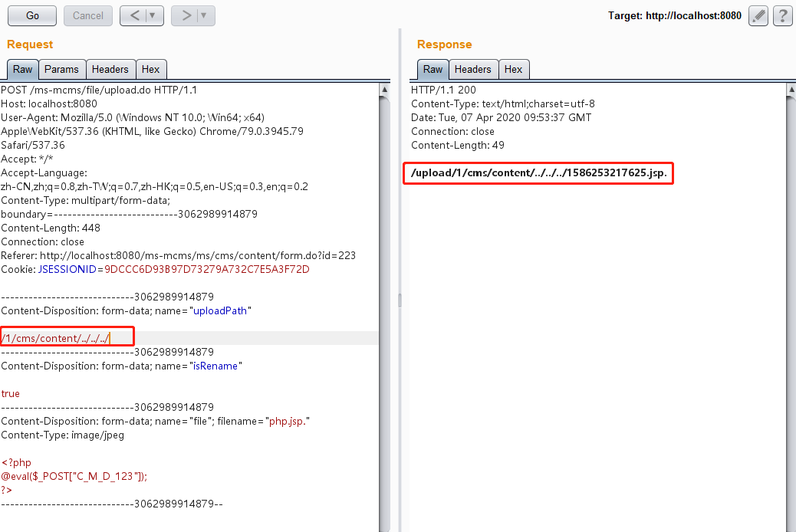796x532 pixels.
Task: Click the Host: localhost:8080 header line
Action: [49, 103]
